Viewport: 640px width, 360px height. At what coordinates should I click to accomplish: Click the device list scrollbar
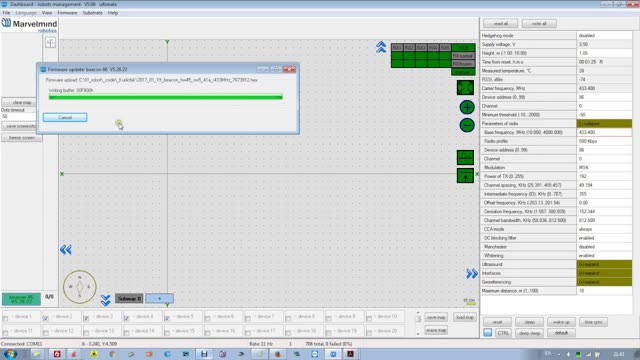pyautogui.click(x=418, y=323)
